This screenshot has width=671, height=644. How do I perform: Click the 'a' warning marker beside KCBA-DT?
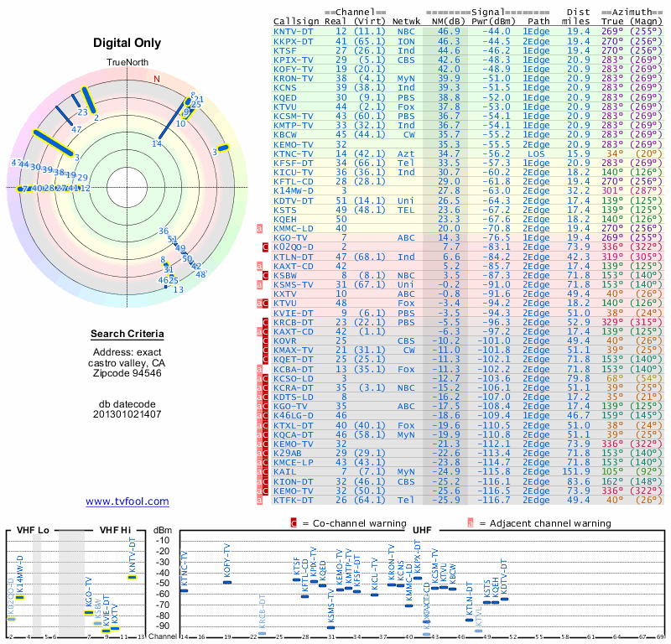[x=259, y=369]
